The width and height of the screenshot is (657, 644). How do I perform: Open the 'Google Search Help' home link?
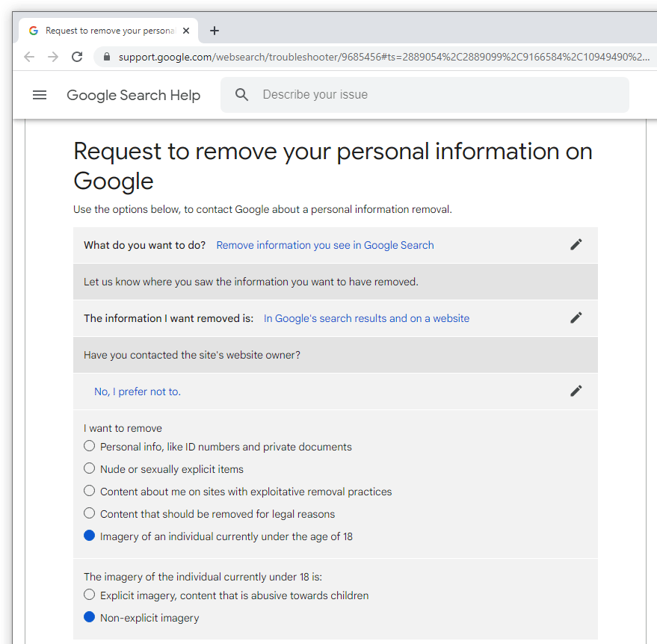133,95
